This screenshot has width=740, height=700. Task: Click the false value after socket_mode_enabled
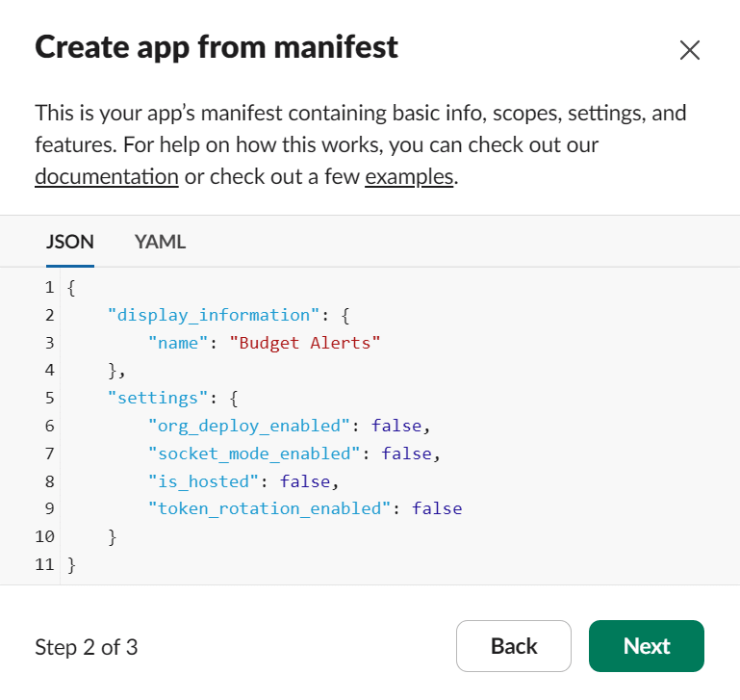(x=406, y=454)
